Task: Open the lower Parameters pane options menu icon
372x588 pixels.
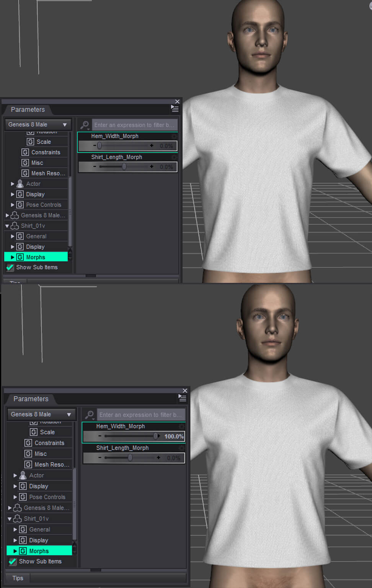Action: (183, 398)
